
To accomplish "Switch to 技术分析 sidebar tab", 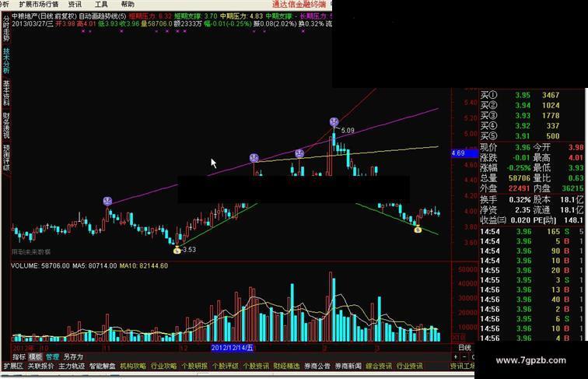I will tap(6, 61).
